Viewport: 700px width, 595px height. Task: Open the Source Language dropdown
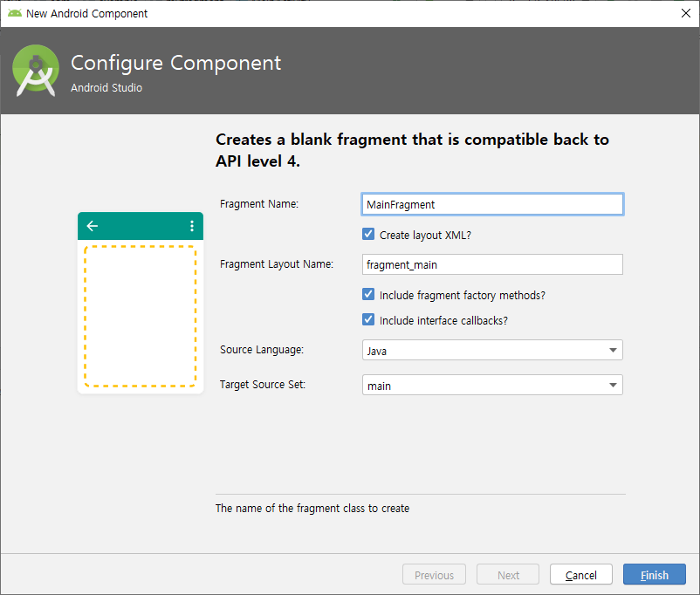click(492, 351)
